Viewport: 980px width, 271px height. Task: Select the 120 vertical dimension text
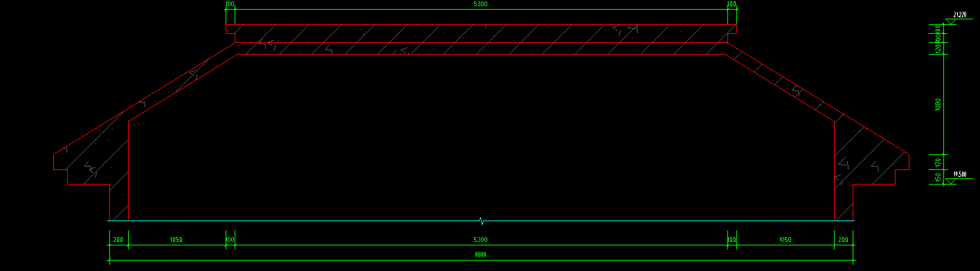point(938,49)
